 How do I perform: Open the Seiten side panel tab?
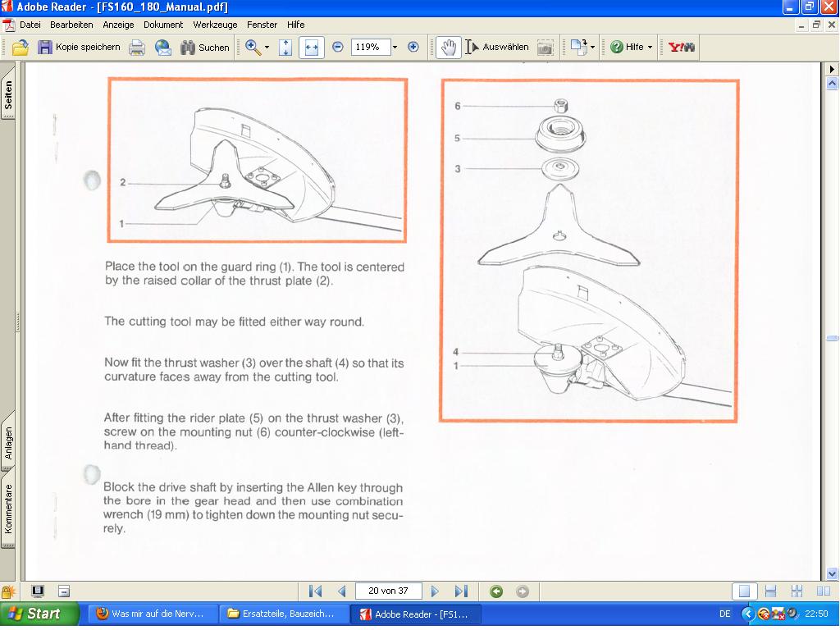tap(8, 96)
